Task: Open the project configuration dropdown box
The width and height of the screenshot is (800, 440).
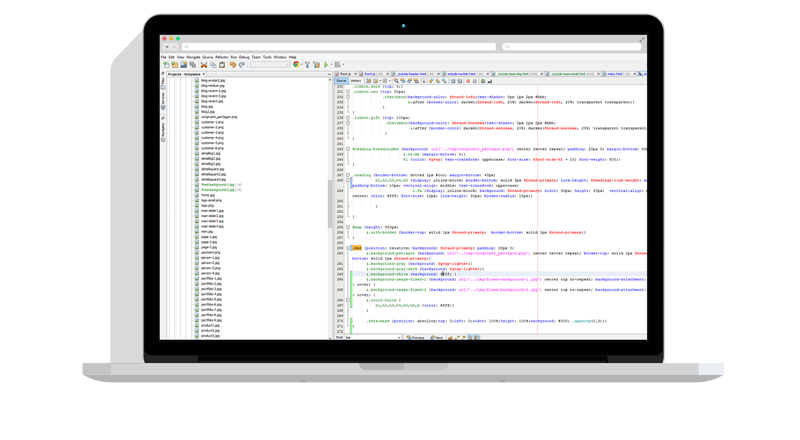Action: [x=268, y=65]
